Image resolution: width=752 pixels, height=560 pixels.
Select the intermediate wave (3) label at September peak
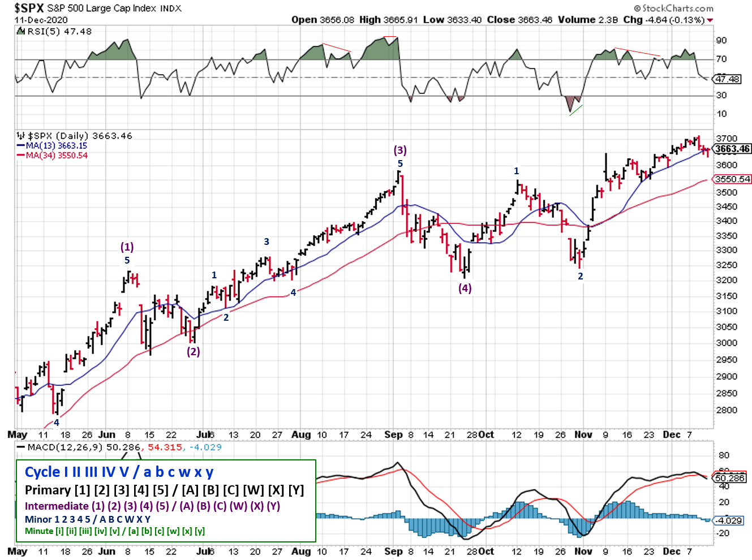click(x=400, y=150)
